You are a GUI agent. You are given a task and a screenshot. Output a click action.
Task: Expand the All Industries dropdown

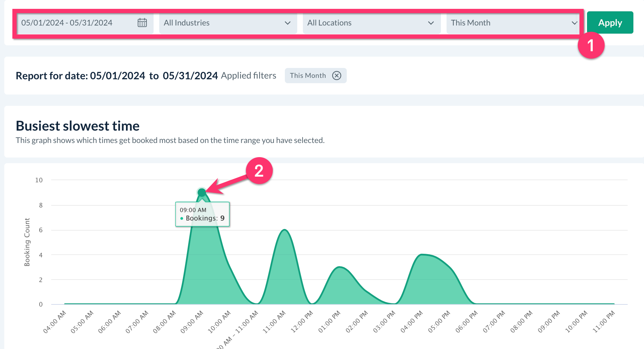pyautogui.click(x=228, y=23)
